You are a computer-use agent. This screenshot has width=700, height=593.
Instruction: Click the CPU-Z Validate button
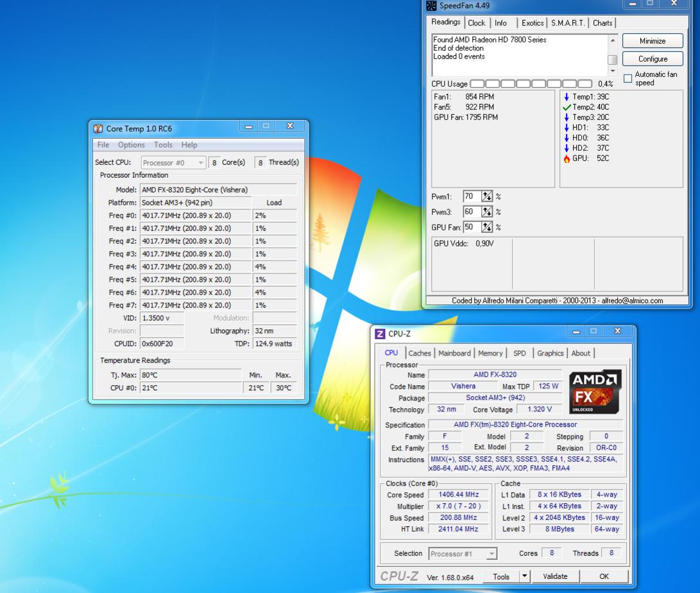coord(555,576)
